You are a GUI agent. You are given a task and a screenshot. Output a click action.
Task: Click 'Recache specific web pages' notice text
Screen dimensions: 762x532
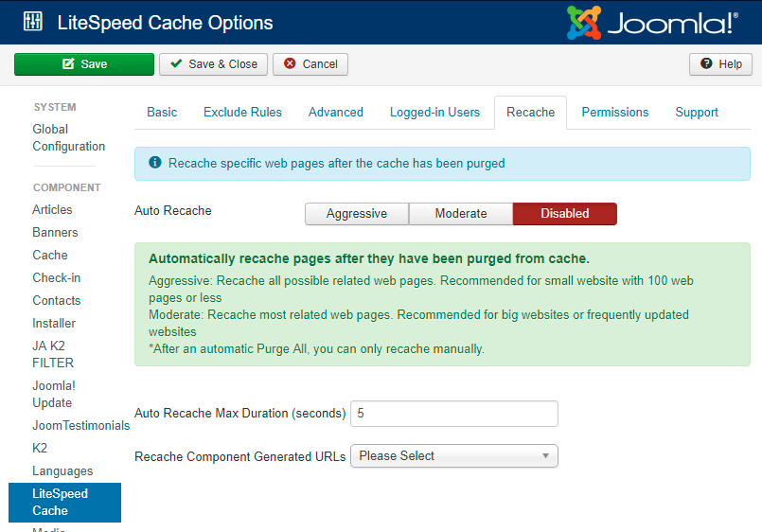click(336, 163)
